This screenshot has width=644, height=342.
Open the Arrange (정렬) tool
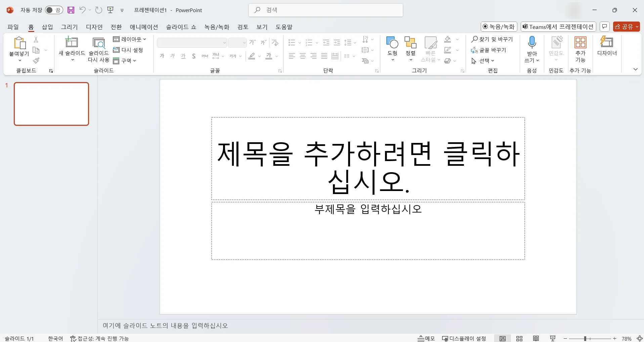click(410, 49)
